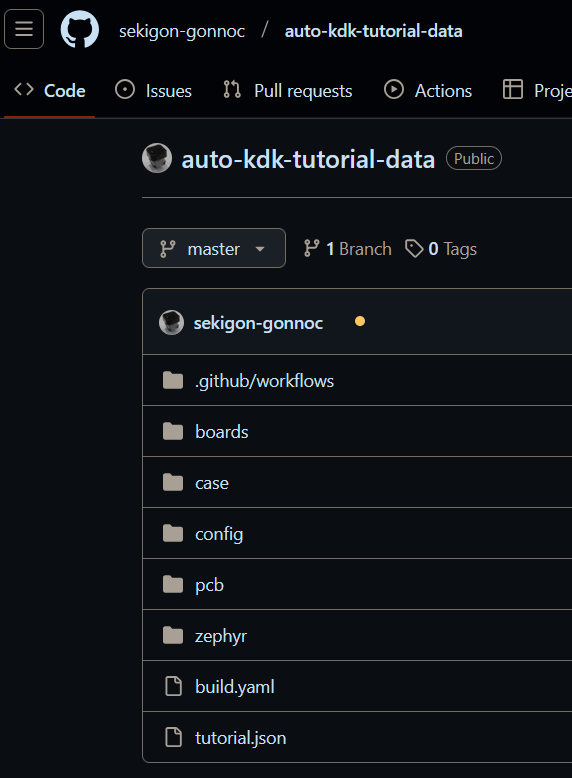This screenshot has width=572, height=778.
Task: Open the sekigon-gonnoc owner link in header
Action: tap(182, 31)
